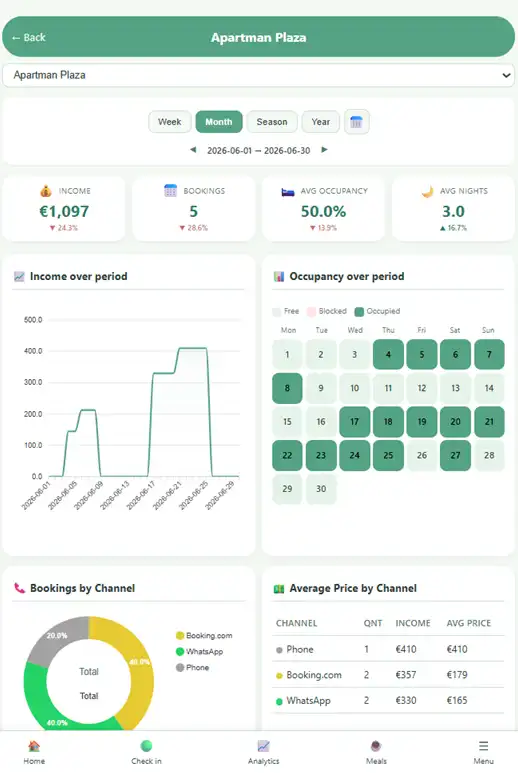Open Check in from bottom bar
This screenshot has height=773, width=518.
click(146, 752)
